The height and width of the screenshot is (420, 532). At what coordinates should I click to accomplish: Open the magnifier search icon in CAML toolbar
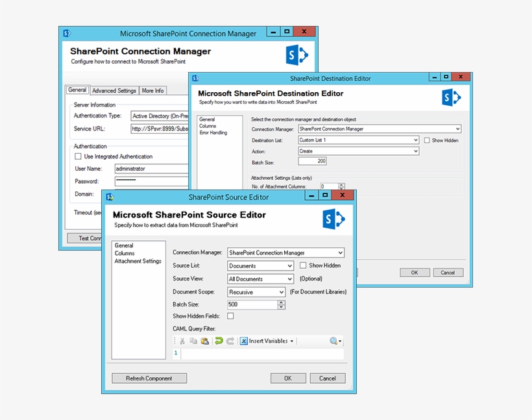332,340
